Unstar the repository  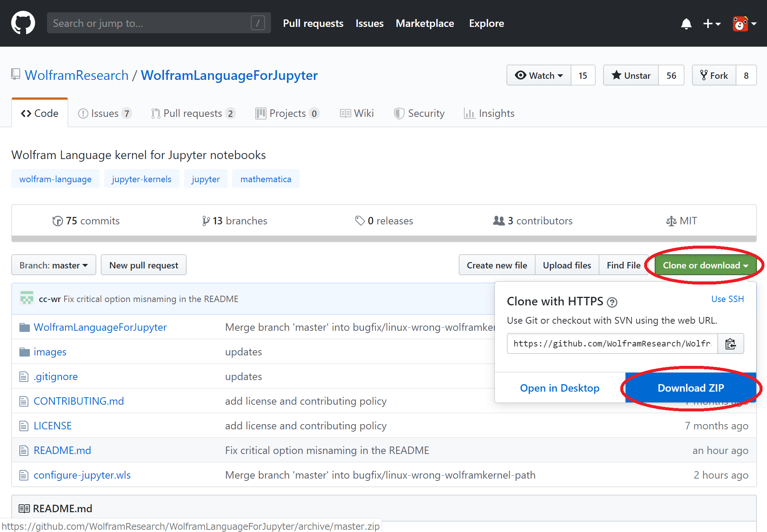pyautogui.click(x=631, y=75)
